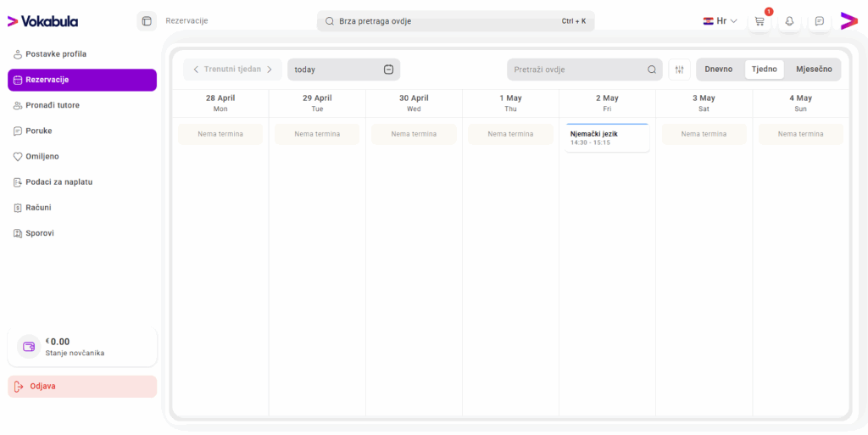Focus the Brza pretraga ovdje search bar
This screenshot has width=868, height=435.
[455, 21]
